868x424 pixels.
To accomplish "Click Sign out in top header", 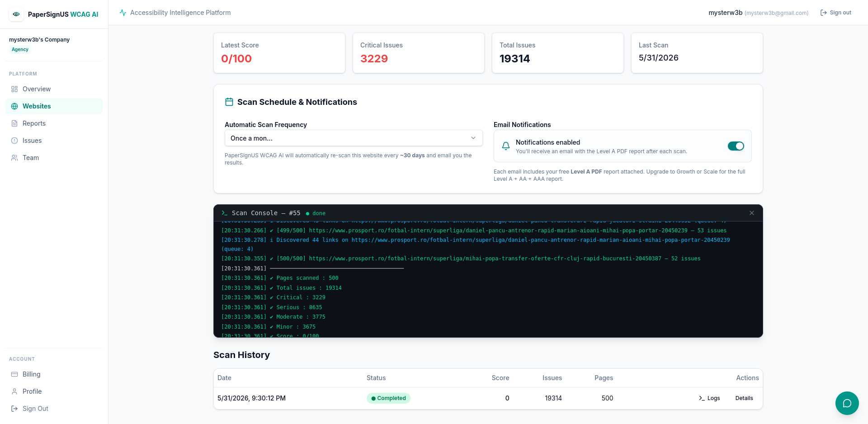I will pos(836,13).
